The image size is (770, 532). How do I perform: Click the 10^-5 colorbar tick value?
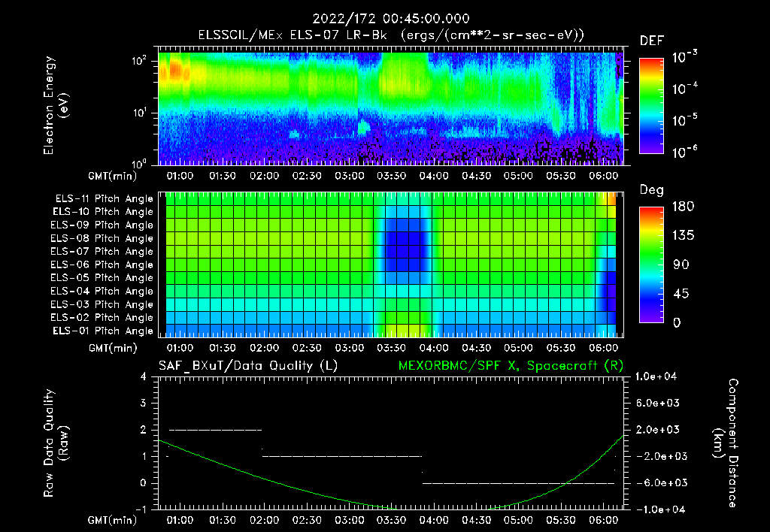684,119
